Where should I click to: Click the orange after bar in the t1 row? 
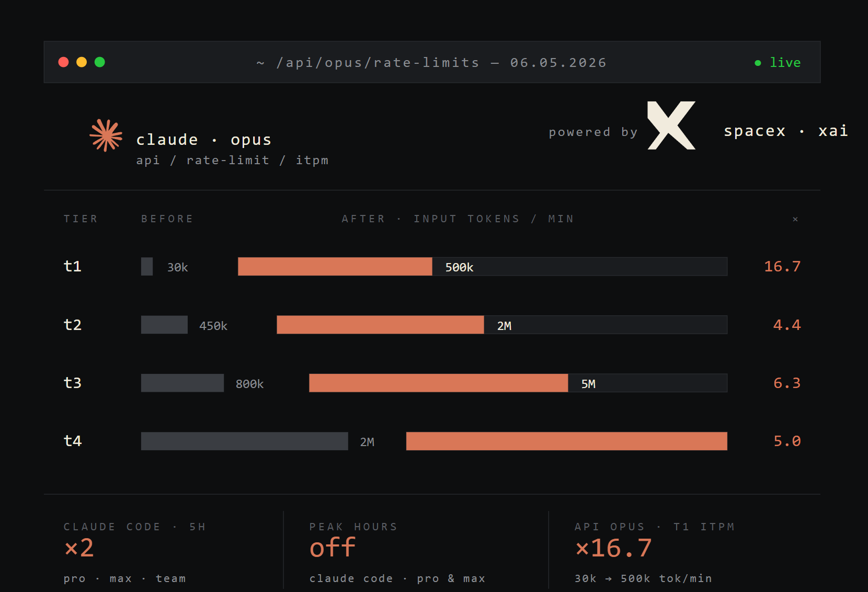pyautogui.click(x=335, y=266)
